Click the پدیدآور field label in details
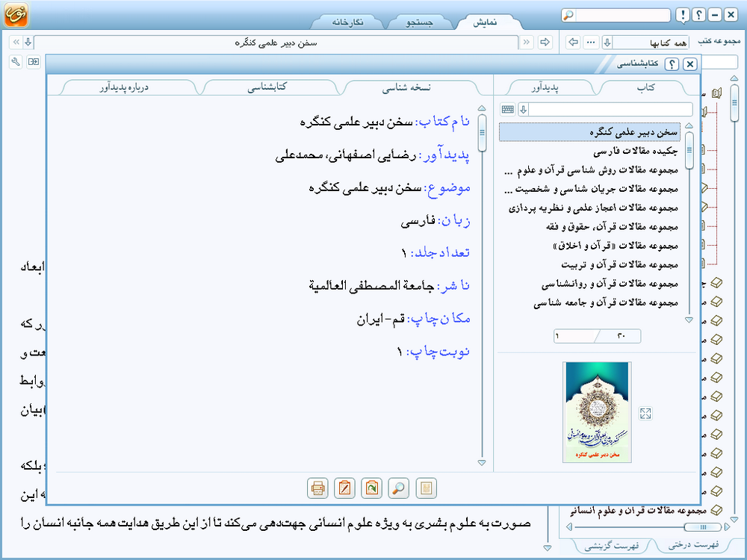This screenshot has height=560, width=747. click(444, 156)
